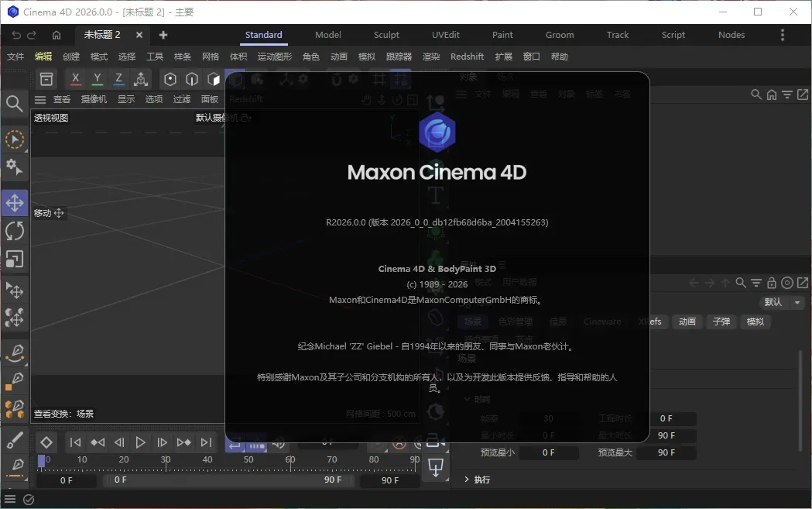Toggle the Y axis lock

tap(97, 79)
